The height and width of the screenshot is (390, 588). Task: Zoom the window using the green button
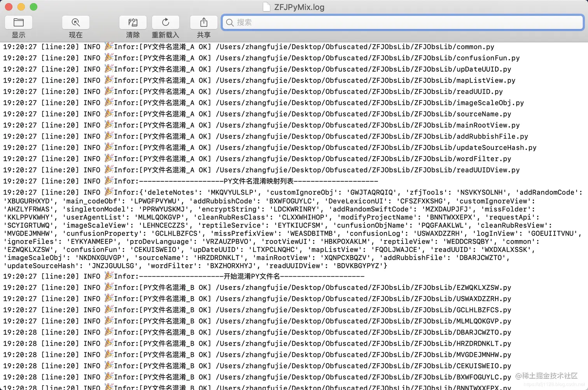(33, 7)
